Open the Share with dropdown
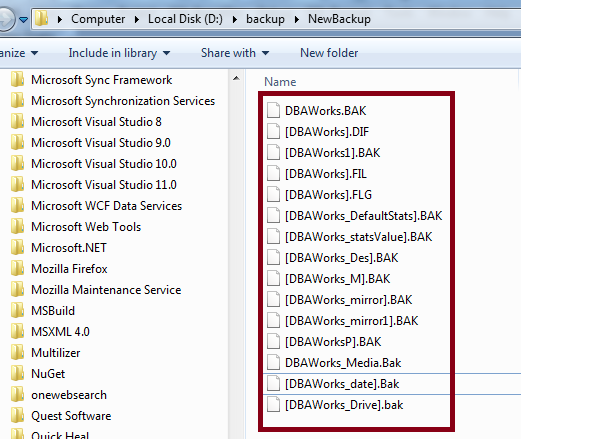The image size is (600, 439). (x=235, y=53)
